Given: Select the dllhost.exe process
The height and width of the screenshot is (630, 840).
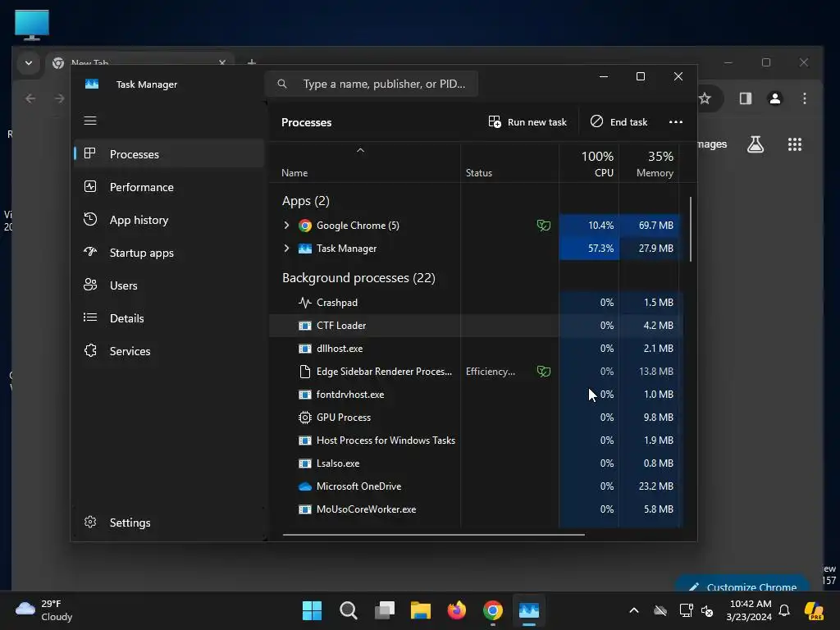Looking at the screenshot, I should 476,348.
